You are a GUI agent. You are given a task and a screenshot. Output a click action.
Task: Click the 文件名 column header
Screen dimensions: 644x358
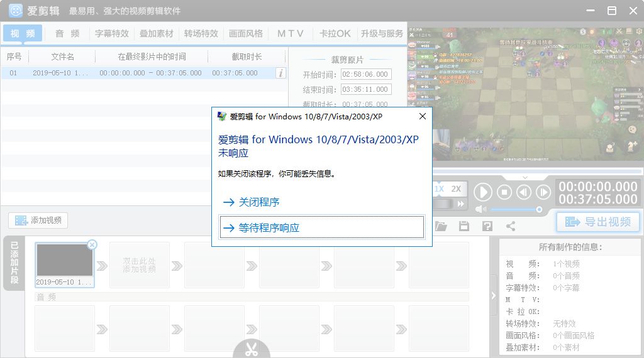point(62,57)
